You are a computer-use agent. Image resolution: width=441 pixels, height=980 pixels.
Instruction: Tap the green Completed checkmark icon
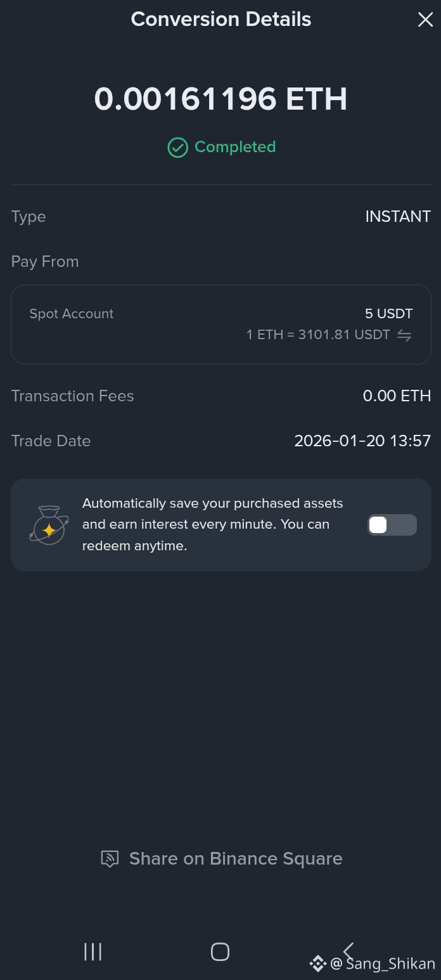(177, 148)
